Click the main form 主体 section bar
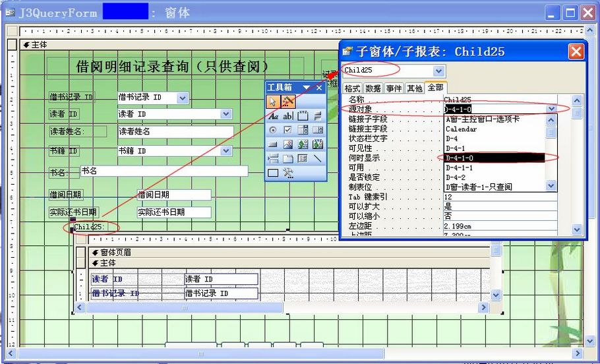The width and height of the screenshot is (600, 364). [x=180, y=45]
